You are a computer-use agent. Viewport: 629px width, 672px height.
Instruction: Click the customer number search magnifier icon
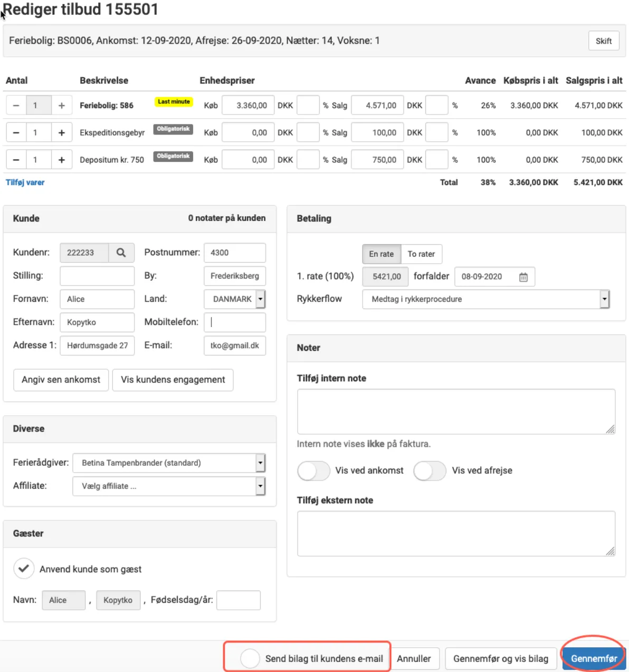click(x=121, y=253)
